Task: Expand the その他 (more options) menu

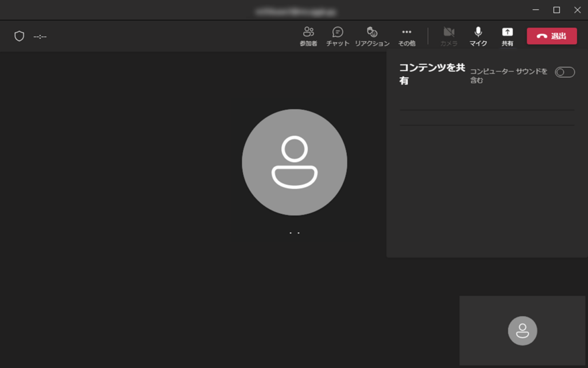Action: [x=407, y=36]
